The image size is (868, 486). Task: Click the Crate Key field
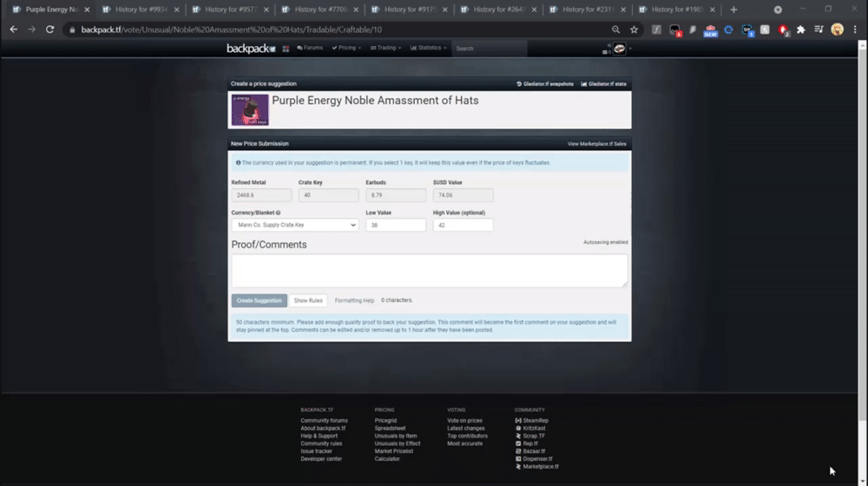click(x=328, y=195)
